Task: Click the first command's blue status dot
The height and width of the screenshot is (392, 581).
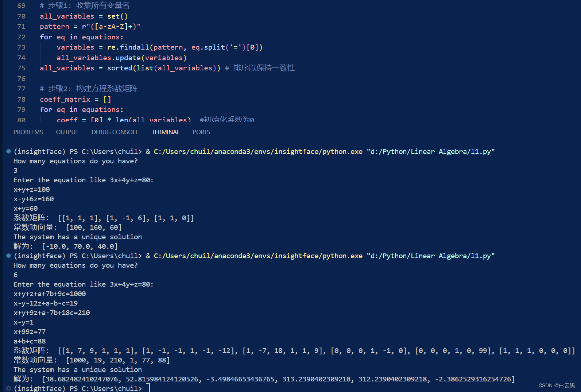Action: point(8,151)
